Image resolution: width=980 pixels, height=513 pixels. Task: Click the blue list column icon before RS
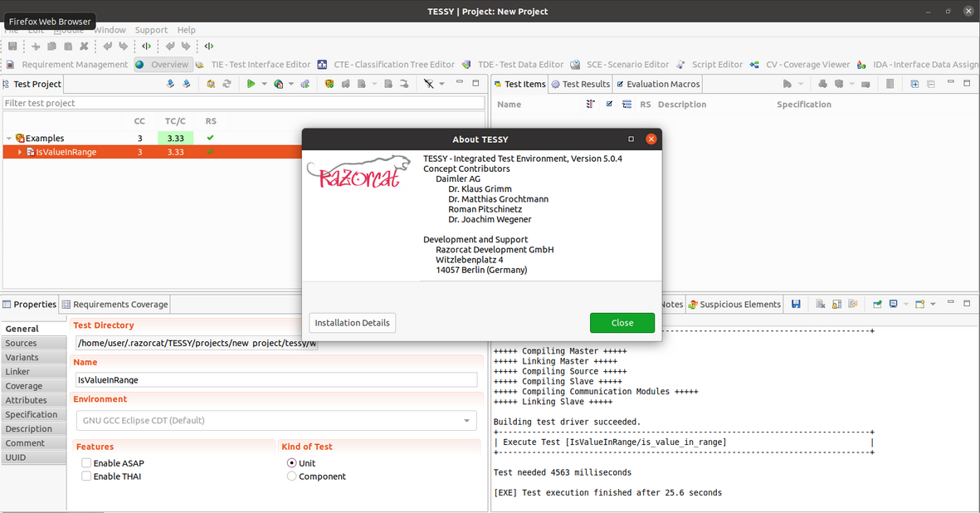pos(627,105)
